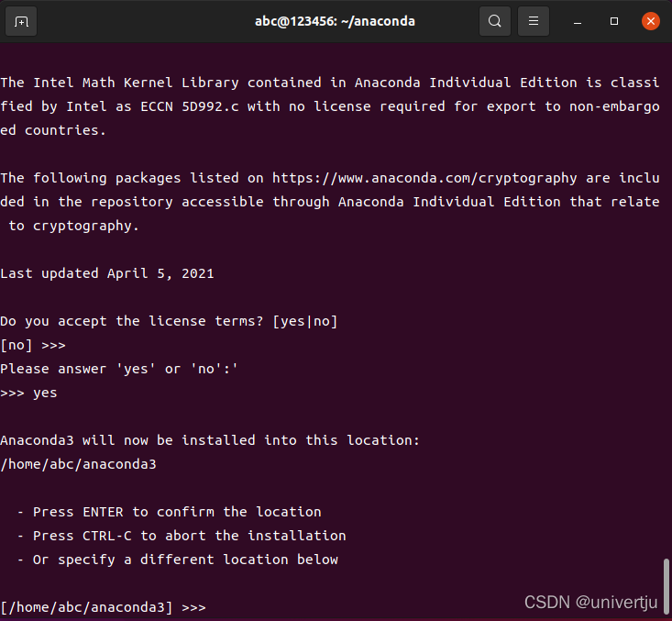This screenshot has width=672, height=621.
Task: Open the hamburger menu
Action: pyautogui.click(x=534, y=21)
